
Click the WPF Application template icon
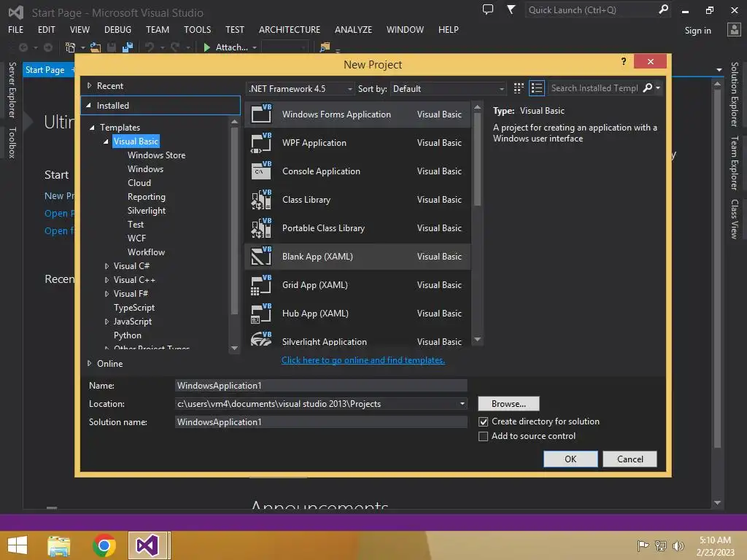(x=261, y=142)
